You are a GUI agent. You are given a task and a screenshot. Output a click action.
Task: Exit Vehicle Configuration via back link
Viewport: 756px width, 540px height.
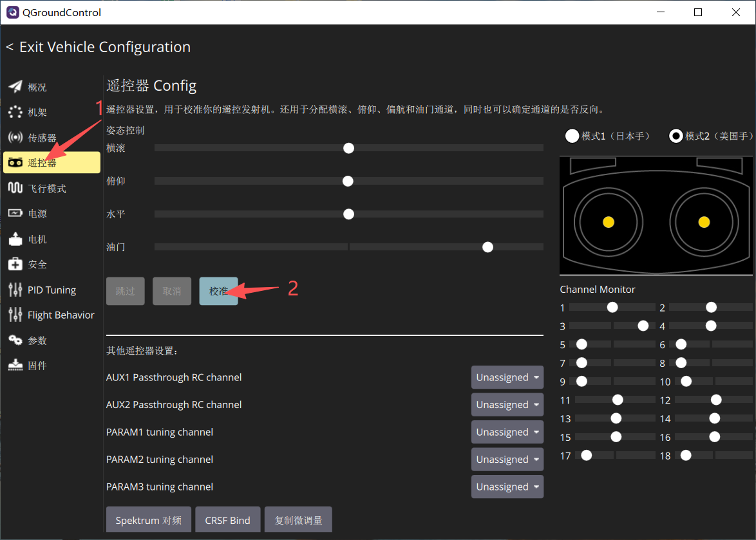click(98, 47)
